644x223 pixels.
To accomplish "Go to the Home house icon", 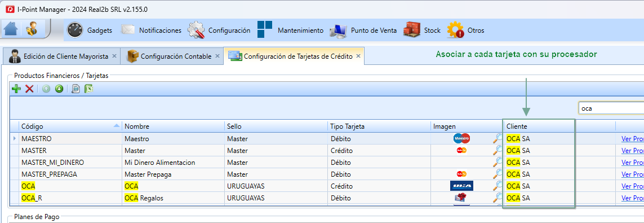I will coord(11,29).
